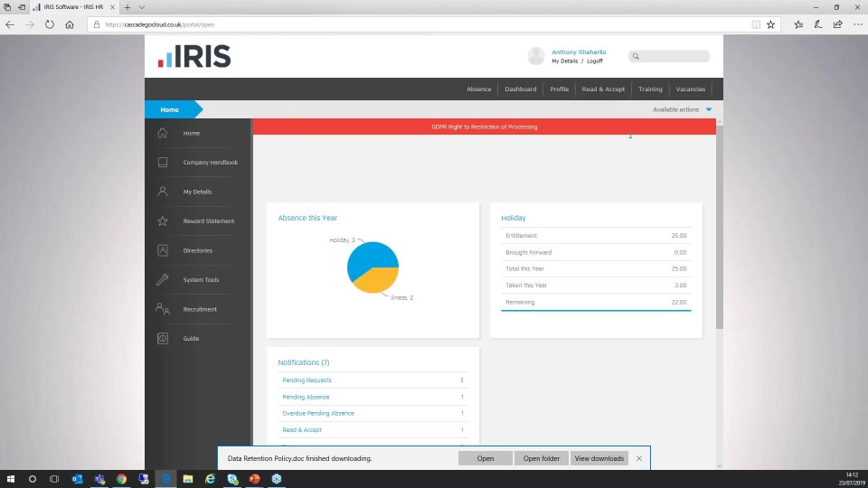868x488 pixels.
Task: Click the System Tools wrench icon
Action: 162,279
